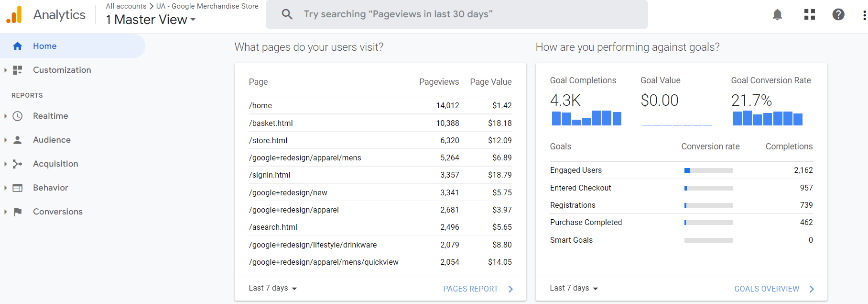Click /google+redesign/apparel/mens/quickview page row

coord(380,262)
